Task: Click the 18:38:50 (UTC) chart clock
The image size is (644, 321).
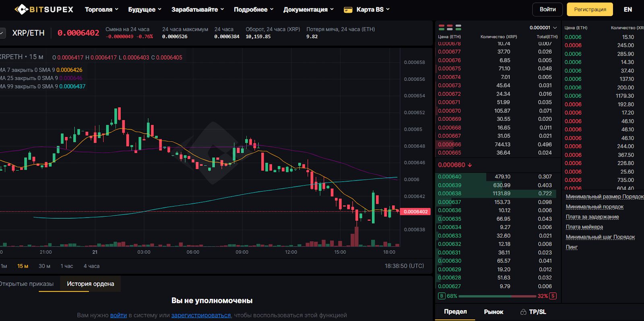Action: click(404, 266)
